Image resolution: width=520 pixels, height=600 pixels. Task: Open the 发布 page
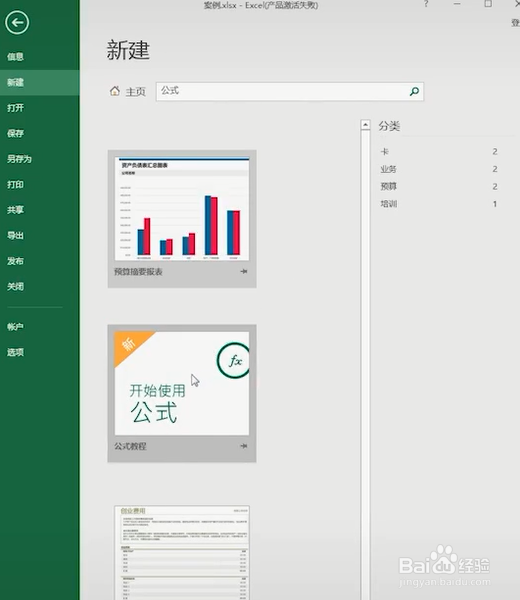[15, 261]
